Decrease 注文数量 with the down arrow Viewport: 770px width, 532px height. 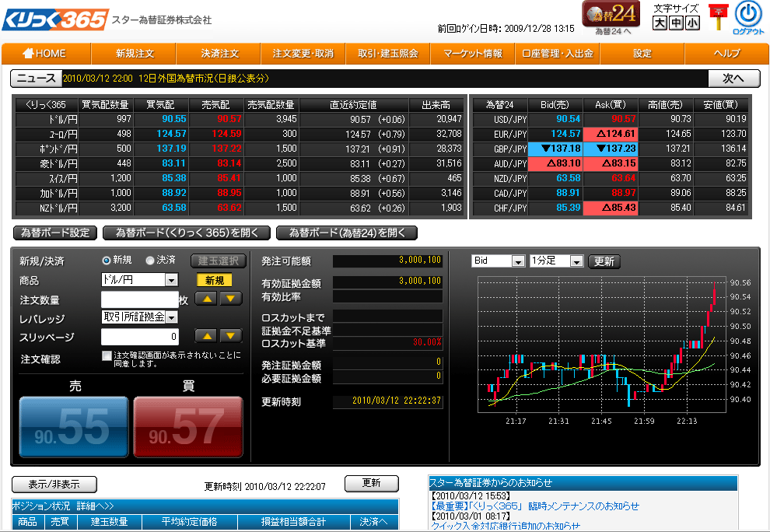pos(231,298)
